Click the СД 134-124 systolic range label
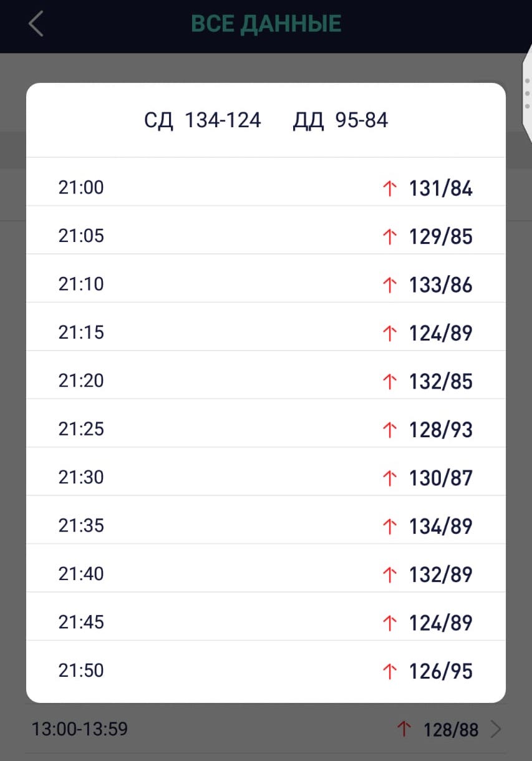Image resolution: width=532 pixels, height=761 pixels. pyautogui.click(x=202, y=120)
